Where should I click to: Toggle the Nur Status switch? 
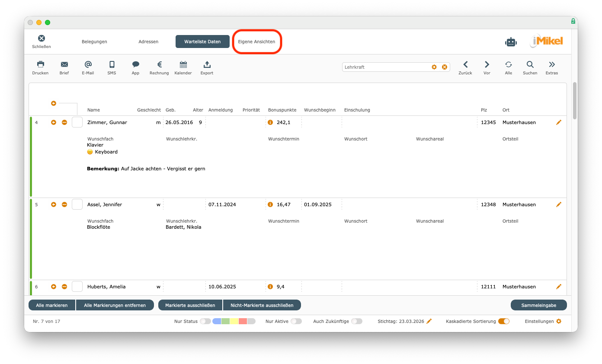205,321
